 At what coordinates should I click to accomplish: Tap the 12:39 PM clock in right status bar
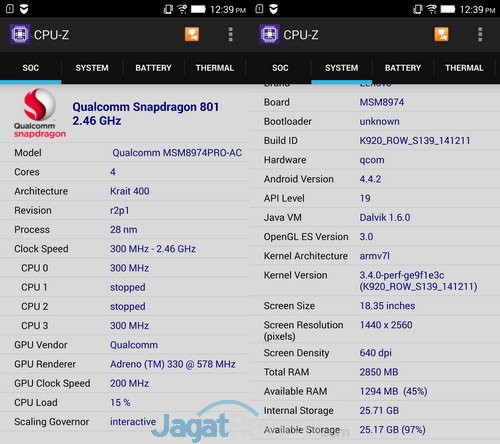pos(478,10)
